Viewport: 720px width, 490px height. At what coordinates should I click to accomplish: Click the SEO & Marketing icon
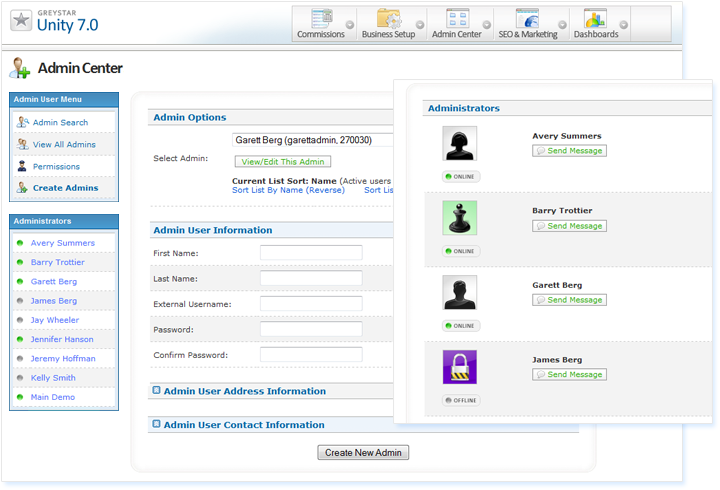(527, 19)
